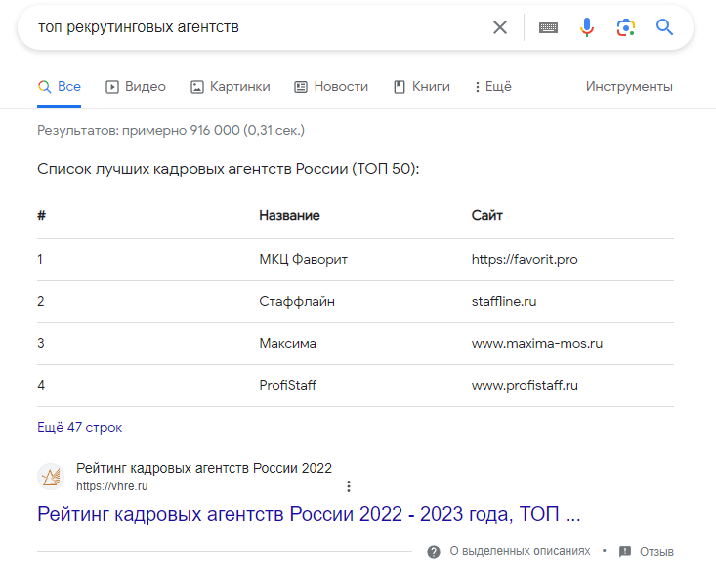
Task: Switch to the Книги tab
Action: click(421, 87)
